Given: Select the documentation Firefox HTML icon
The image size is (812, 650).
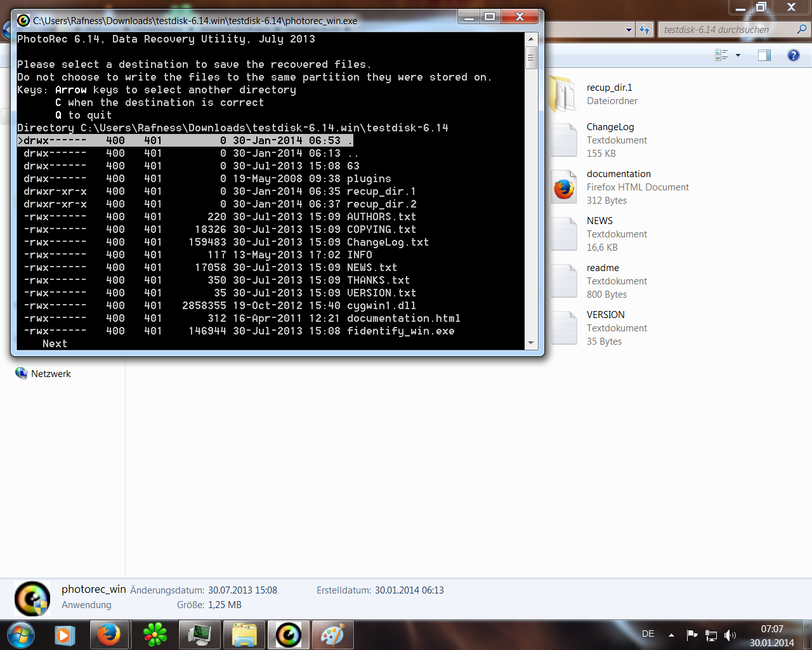Looking at the screenshot, I should [564, 187].
